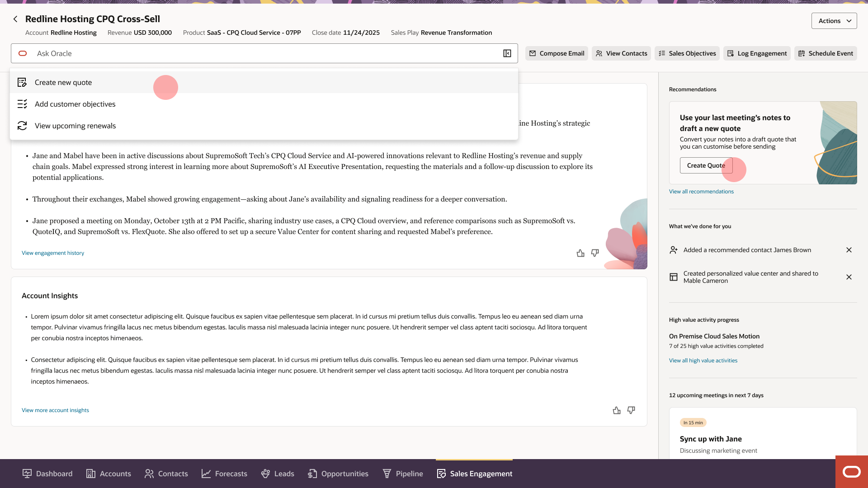This screenshot has width=868, height=488.
Task: Open the Sync up with Jane meeting
Action: click(x=711, y=439)
